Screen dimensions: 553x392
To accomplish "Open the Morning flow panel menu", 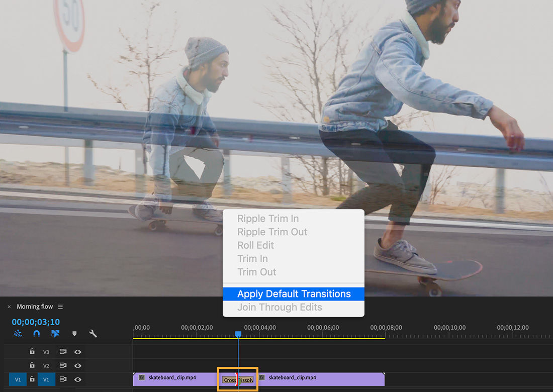I will click(60, 307).
